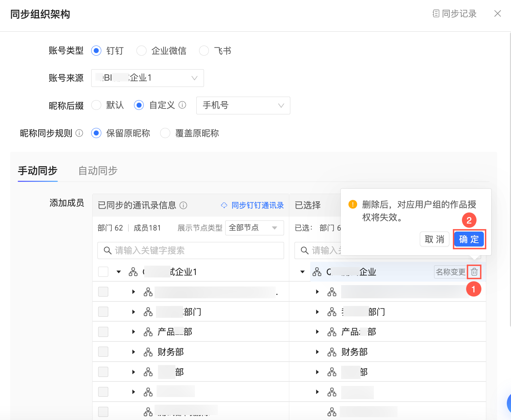Click the info icon next to 自定义

[182, 105]
